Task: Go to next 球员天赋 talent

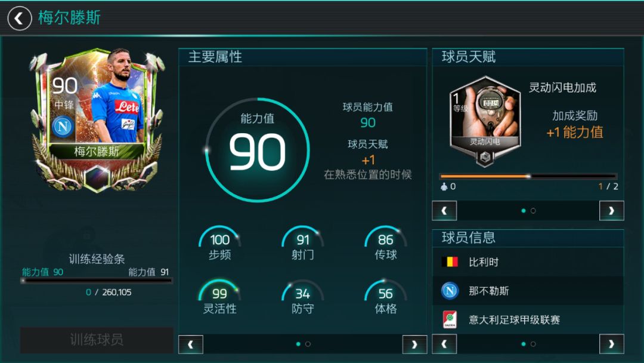Action: pos(612,211)
